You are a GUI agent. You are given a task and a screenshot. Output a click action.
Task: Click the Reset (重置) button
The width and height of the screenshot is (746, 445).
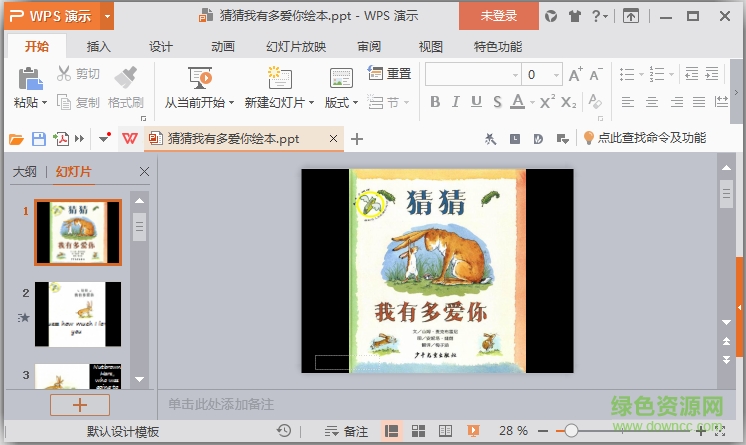(389, 73)
